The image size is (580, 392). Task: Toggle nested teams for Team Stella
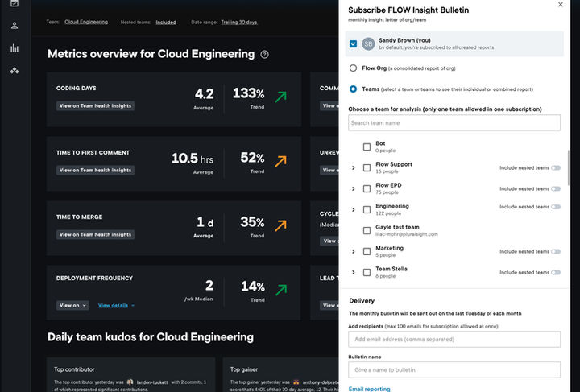[556, 272]
